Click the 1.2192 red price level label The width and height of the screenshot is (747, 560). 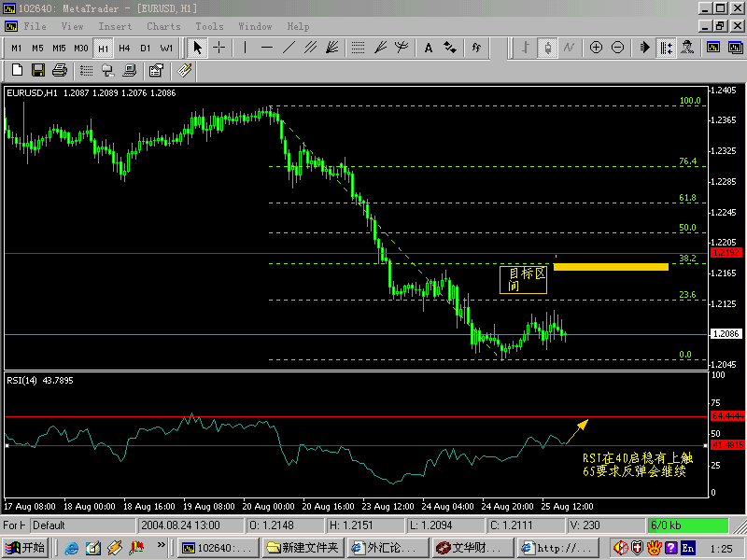[726, 253]
